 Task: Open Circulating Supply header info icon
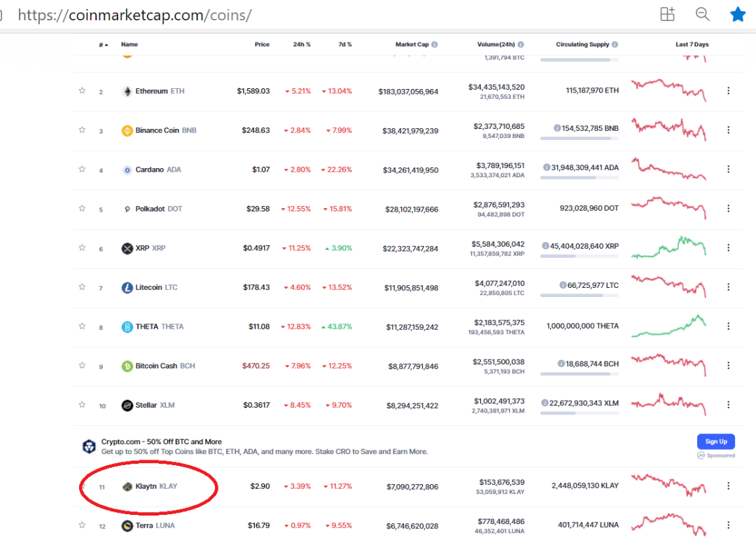pyautogui.click(x=615, y=44)
